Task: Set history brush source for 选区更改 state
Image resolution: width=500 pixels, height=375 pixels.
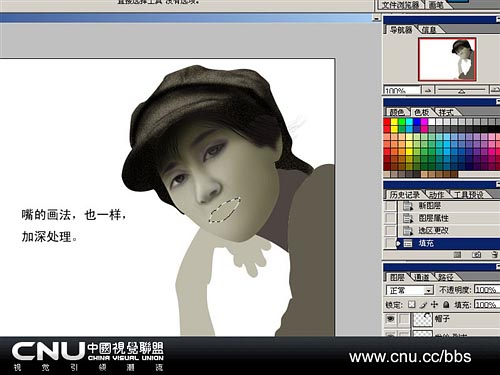Action: coord(390,230)
